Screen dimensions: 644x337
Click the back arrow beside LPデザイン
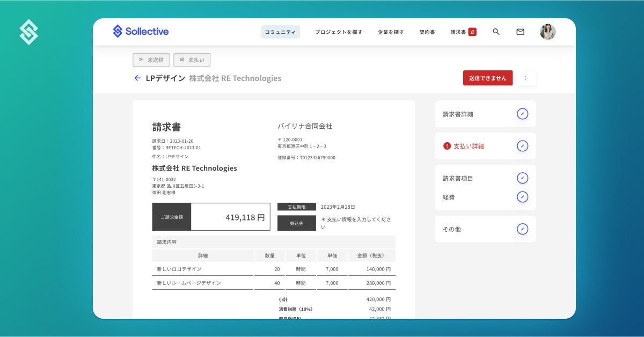(137, 78)
